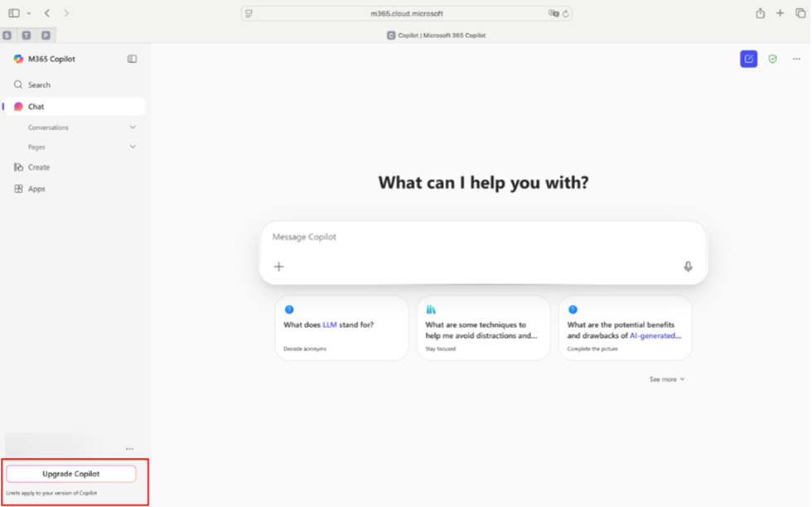This screenshot has width=812, height=507.
Task: Activate the microphone voice input
Action: tap(689, 267)
